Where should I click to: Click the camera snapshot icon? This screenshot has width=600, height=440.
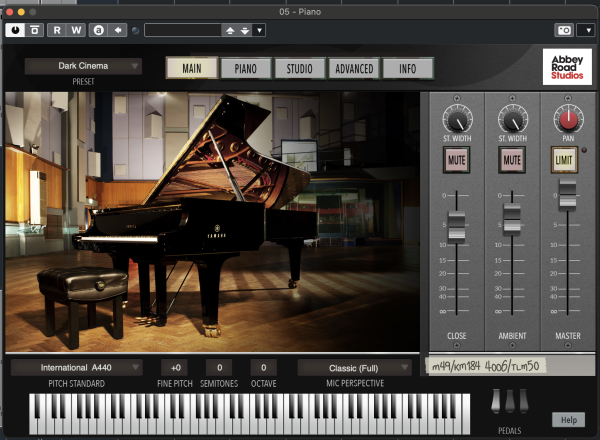(x=565, y=30)
